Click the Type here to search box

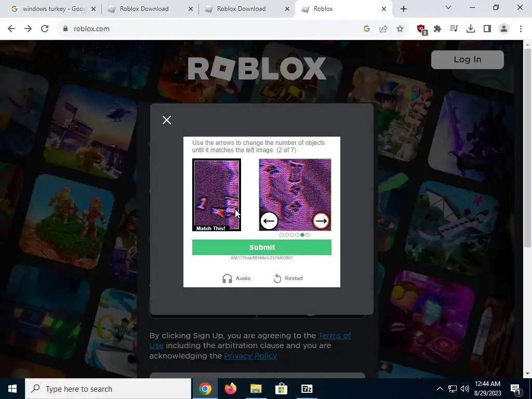(108, 389)
